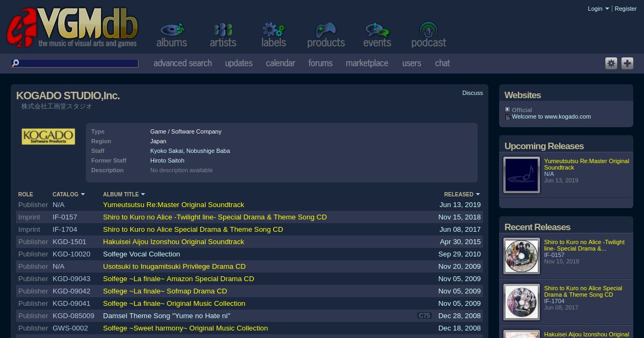Open the calendar menu item
Screen dimensions: 644x338
coord(281,63)
